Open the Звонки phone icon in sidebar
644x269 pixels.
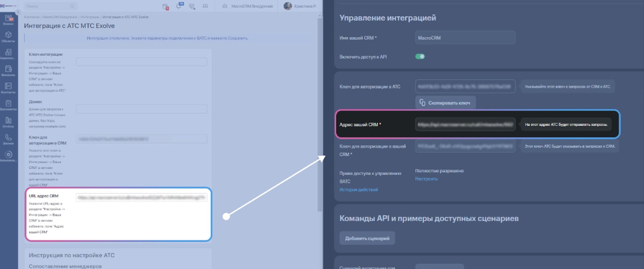click(x=8, y=138)
